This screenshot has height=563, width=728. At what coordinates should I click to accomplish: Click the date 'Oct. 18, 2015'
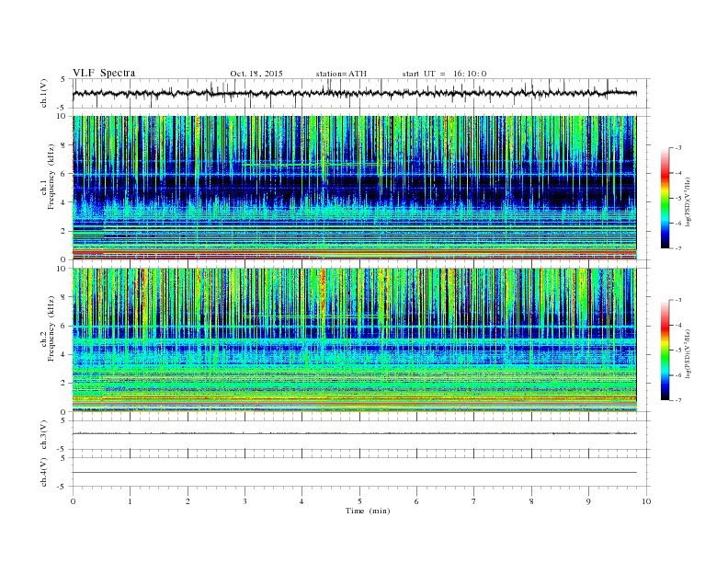point(256,74)
